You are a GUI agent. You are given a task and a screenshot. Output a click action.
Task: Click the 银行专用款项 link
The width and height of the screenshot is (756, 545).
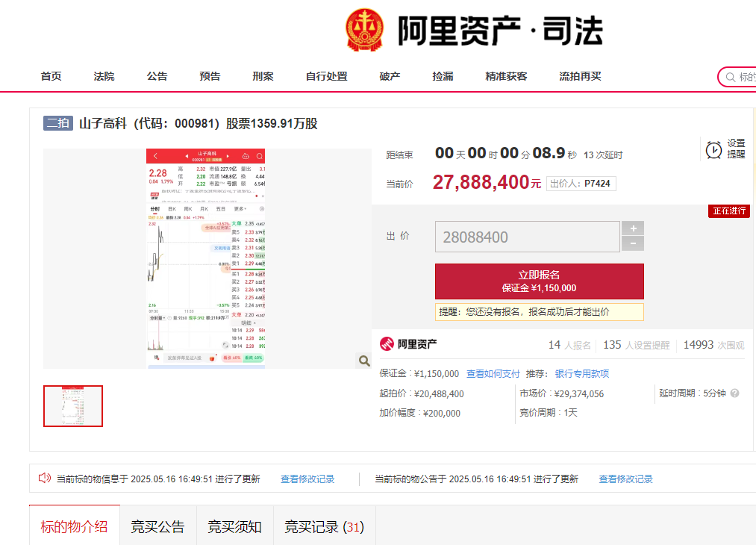pos(582,374)
